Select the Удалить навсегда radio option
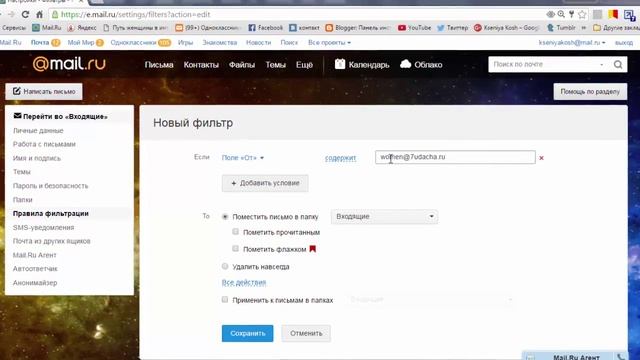The height and width of the screenshot is (360, 640). (x=225, y=267)
